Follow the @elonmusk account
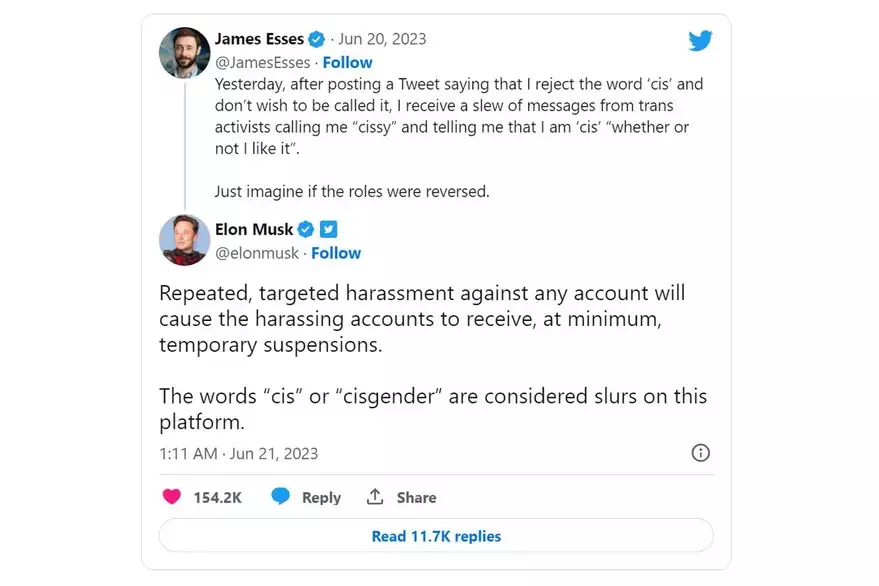The image size is (879, 586). [336, 253]
